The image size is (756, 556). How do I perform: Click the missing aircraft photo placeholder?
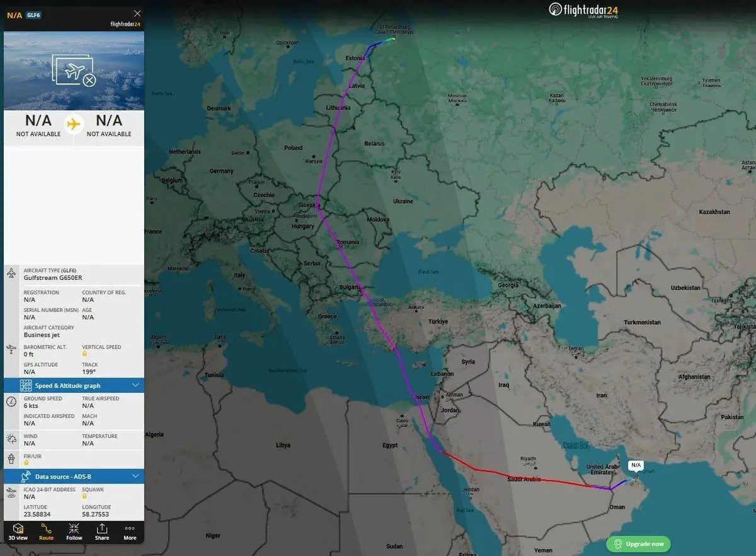(74, 71)
